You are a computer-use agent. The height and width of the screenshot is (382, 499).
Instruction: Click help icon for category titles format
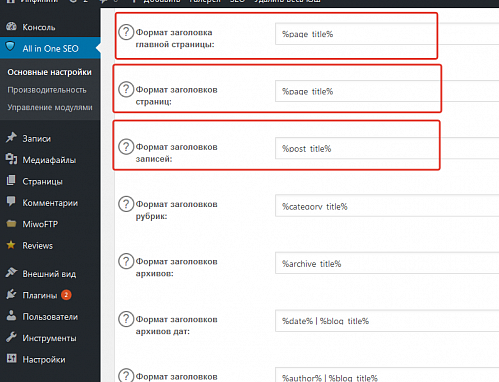pos(126,204)
